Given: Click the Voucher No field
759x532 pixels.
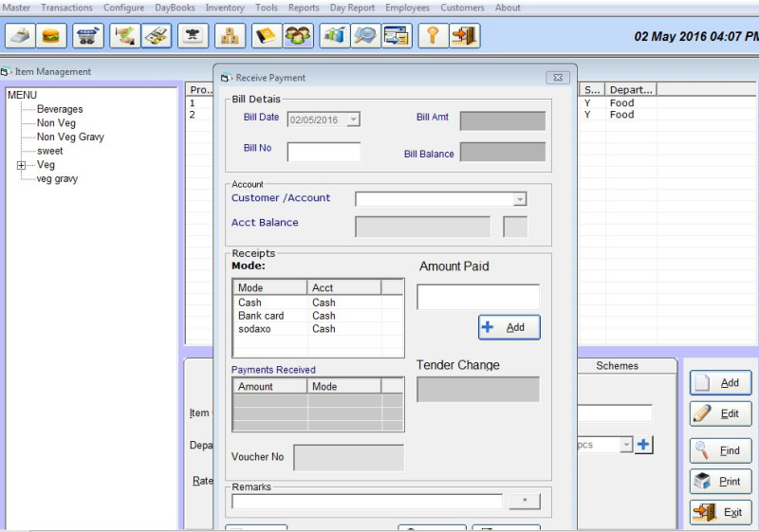Looking at the screenshot, I should coord(348,457).
